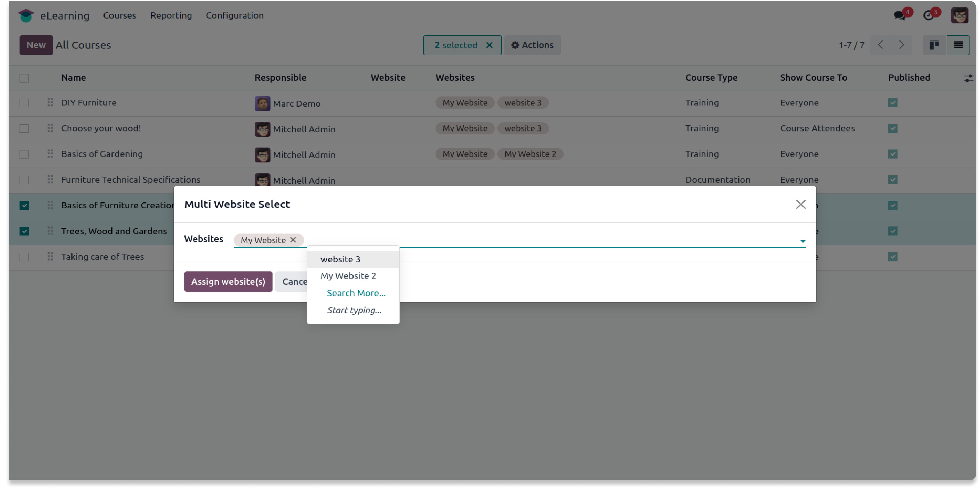Toggle checkbox for DIY Furniture row
This screenshot has height=488, width=980.
click(x=24, y=103)
